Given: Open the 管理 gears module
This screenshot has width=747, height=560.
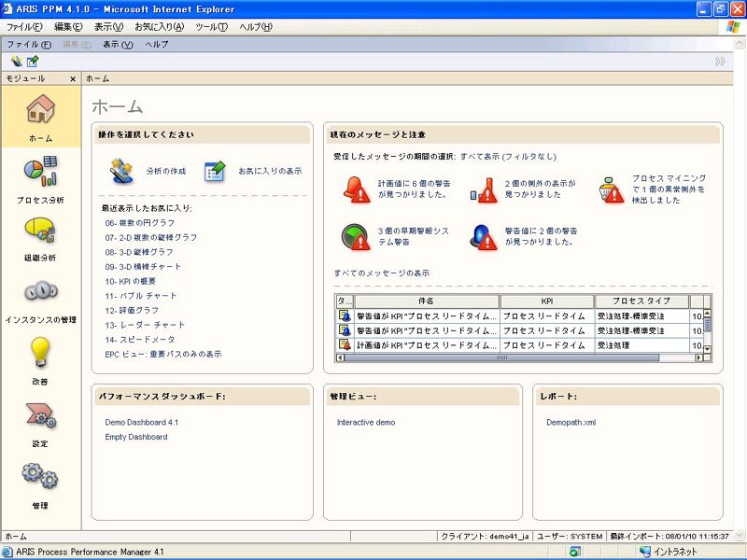Looking at the screenshot, I should click(40, 476).
